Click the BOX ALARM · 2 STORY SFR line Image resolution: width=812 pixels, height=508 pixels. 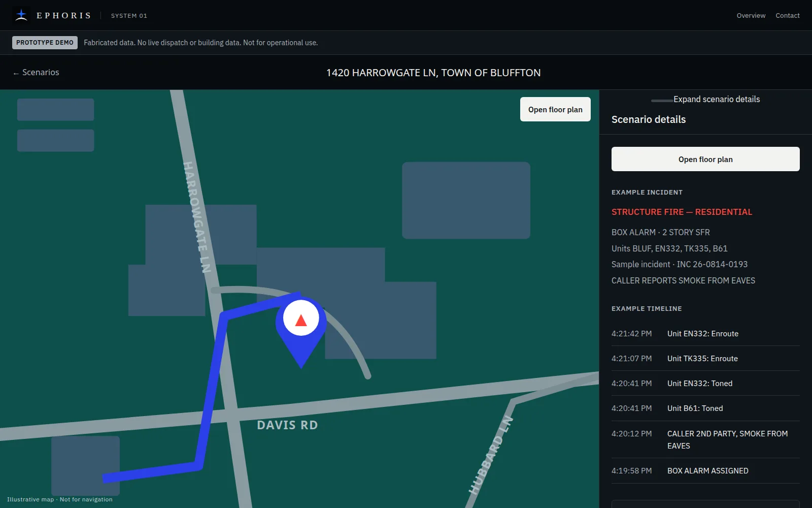(x=661, y=232)
